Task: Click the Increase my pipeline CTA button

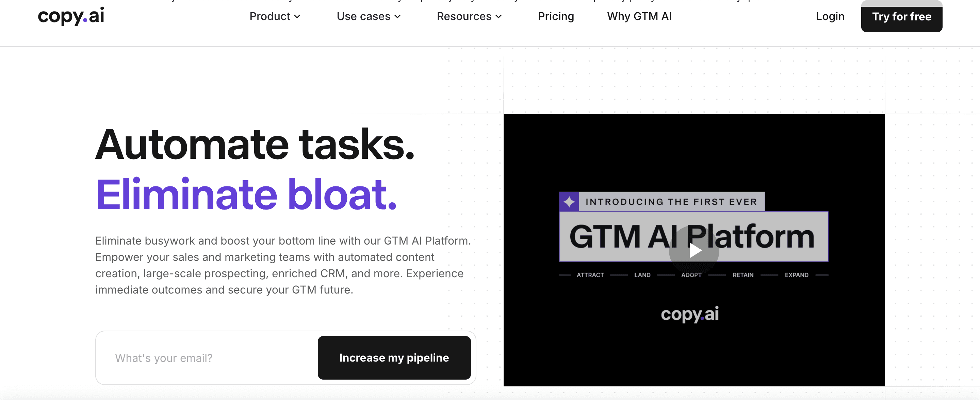Action: click(x=394, y=357)
